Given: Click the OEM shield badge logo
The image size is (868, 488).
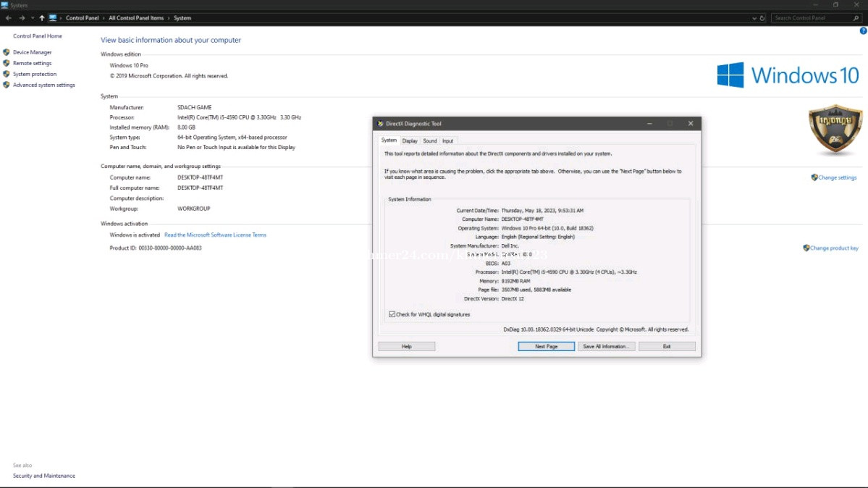Looking at the screenshot, I should (x=835, y=130).
